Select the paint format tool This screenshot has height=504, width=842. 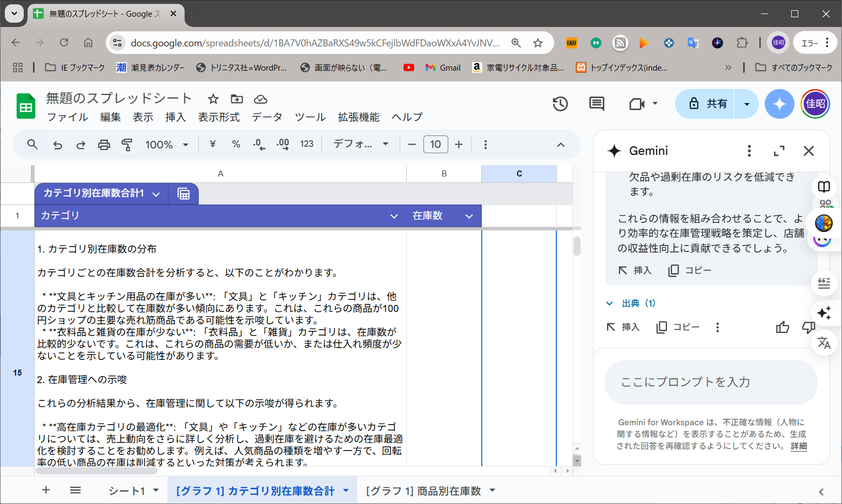(x=127, y=145)
